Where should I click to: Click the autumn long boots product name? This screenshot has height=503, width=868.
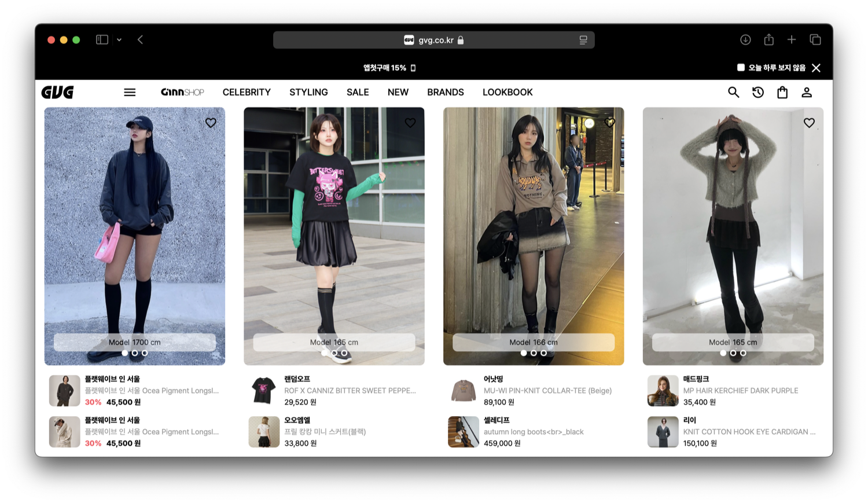tap(534, 432)
